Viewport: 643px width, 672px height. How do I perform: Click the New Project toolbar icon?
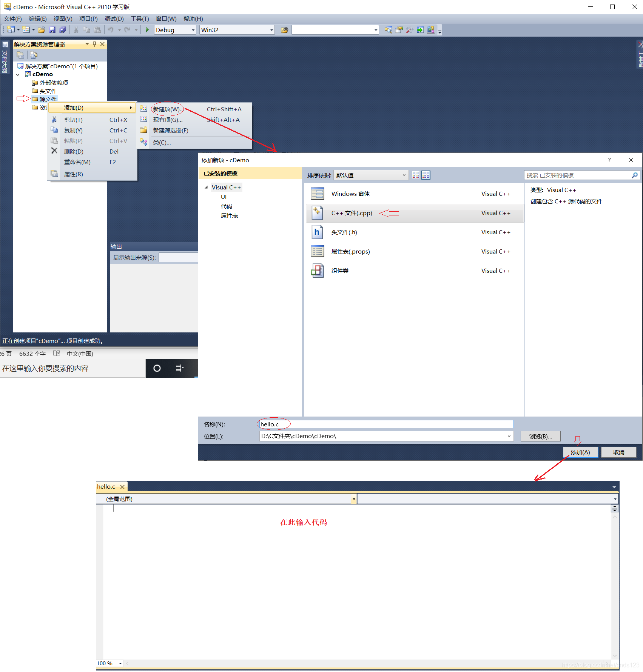pyautogui.click(x=11, y=30)
